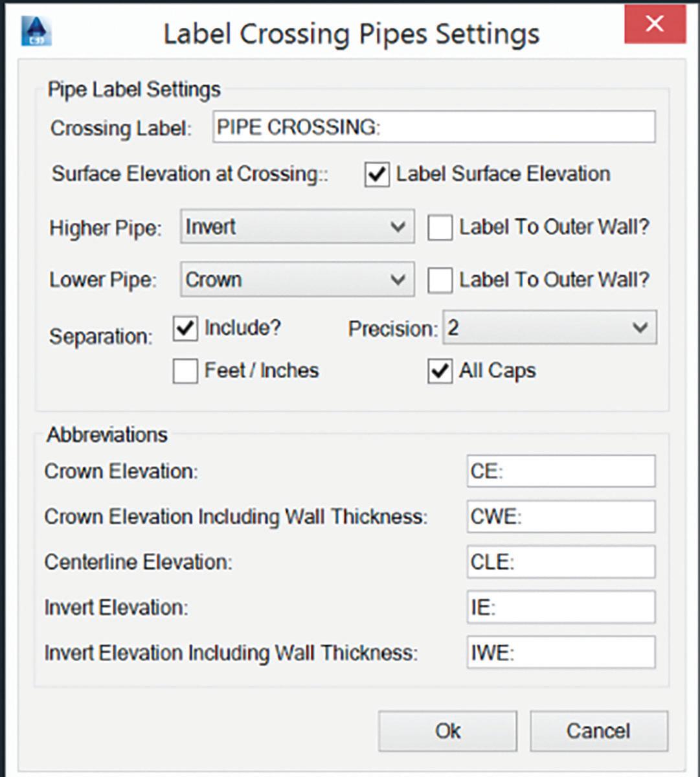Click the dialog title bar text
This screenshot has width=700, height=777.
(351, 34)
